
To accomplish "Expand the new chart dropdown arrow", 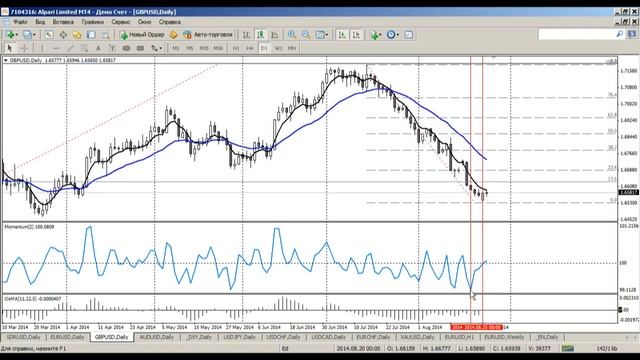I will click(x=16, y=35).
